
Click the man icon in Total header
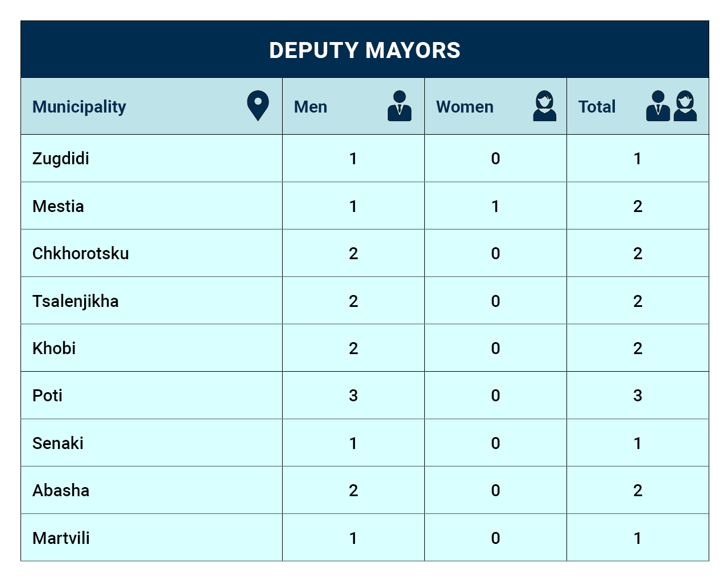tap(658, 106)
